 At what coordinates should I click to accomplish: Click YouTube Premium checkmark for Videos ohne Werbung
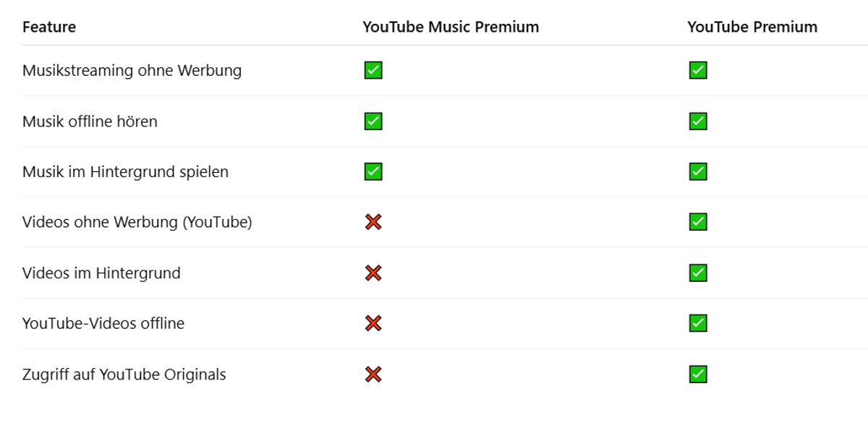pos(698,222)
